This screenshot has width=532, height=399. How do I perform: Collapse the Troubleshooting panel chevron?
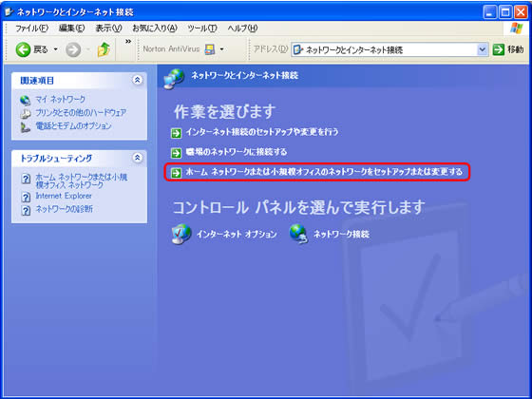pyautogui.click(x=138, y=158)
